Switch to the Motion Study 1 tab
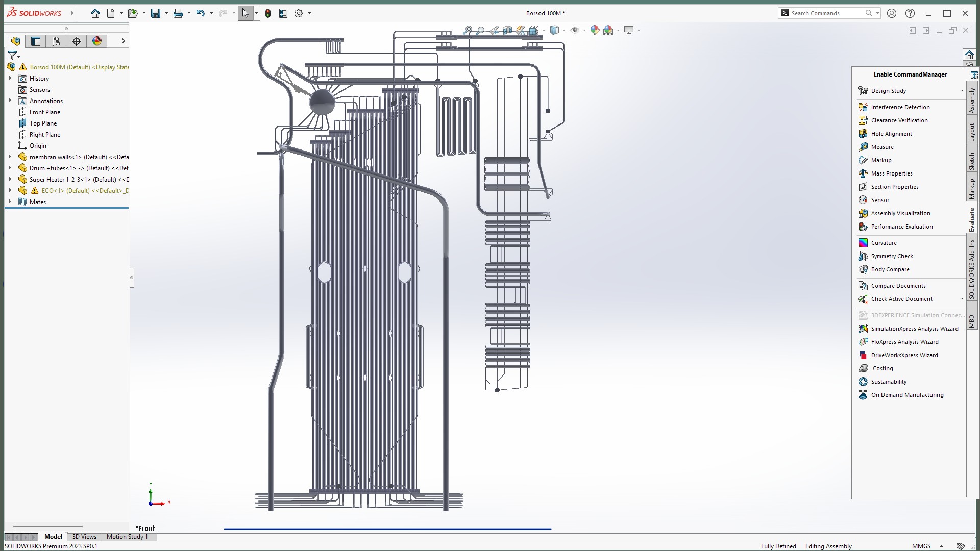The height and width of the screenshot is (551, 980). point(127,537)
